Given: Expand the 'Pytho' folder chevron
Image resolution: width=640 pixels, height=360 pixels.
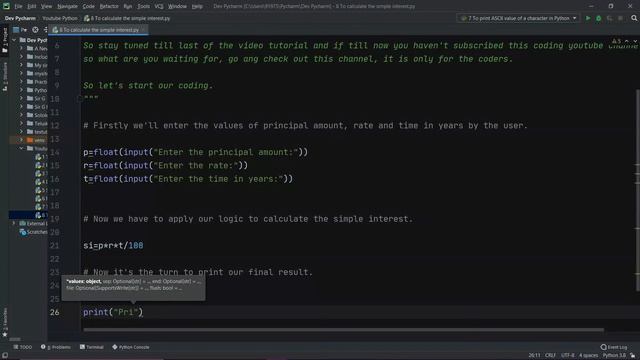Looking at the screenshot, I should [x=22, y=90].
